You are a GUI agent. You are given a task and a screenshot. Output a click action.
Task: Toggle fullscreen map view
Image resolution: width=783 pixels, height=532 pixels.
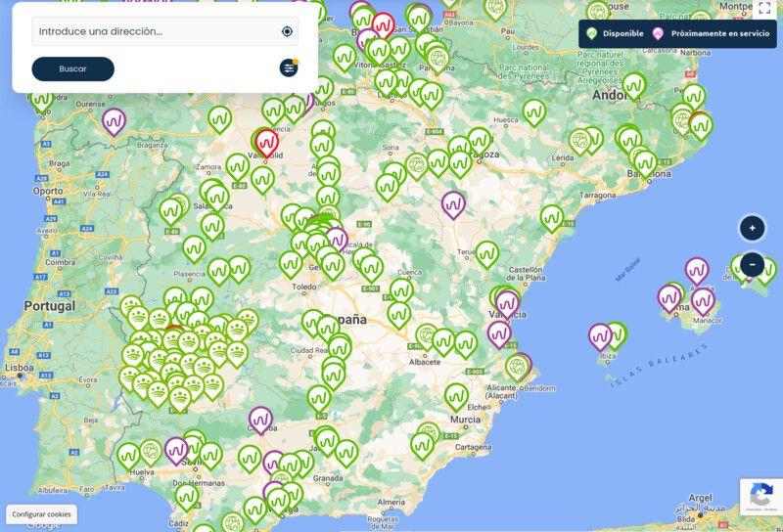coord(764,8)
